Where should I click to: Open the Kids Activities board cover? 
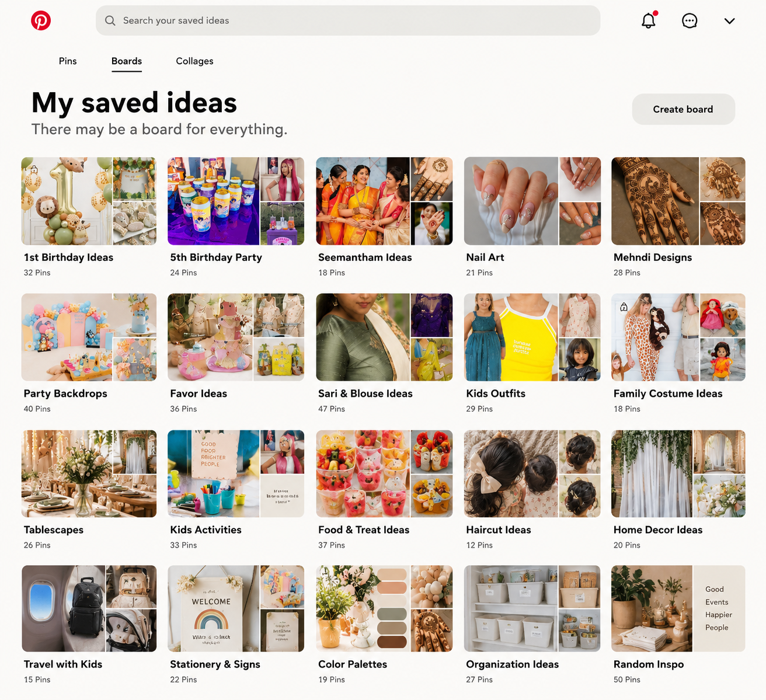(x=236, y=473)
